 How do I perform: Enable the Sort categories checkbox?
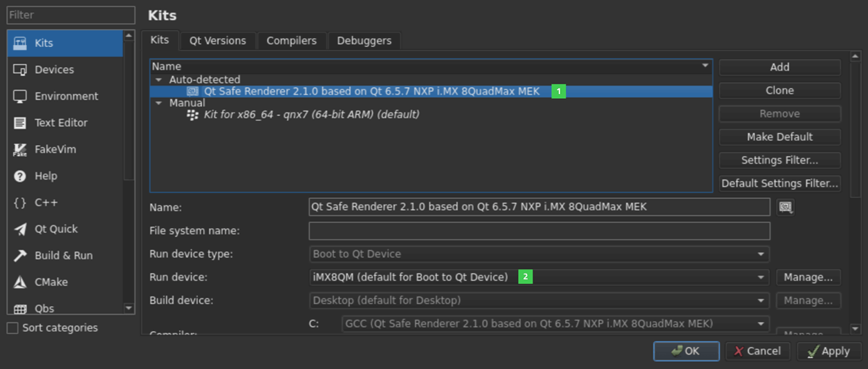tap(12, 328)
